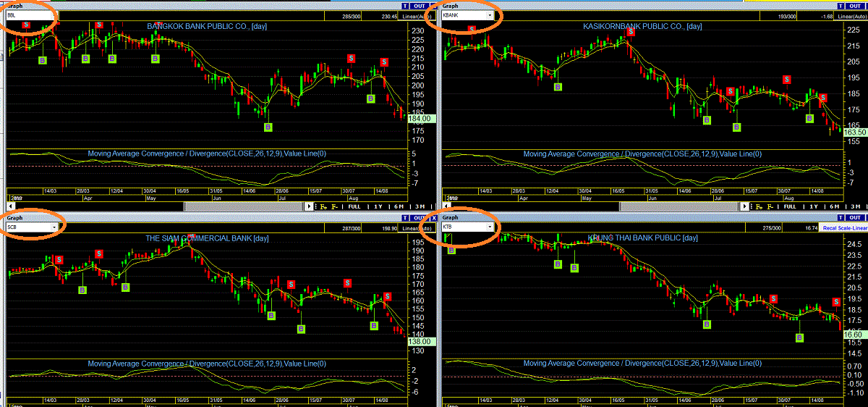Click the MACD indicator title under KTB chart

(x=642, y=364)
